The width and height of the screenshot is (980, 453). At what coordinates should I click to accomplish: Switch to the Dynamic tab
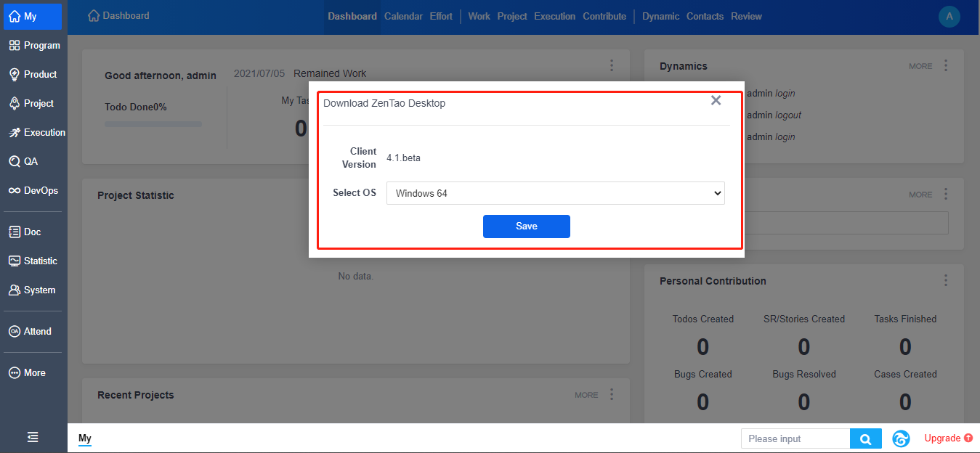tap(661, 16)
